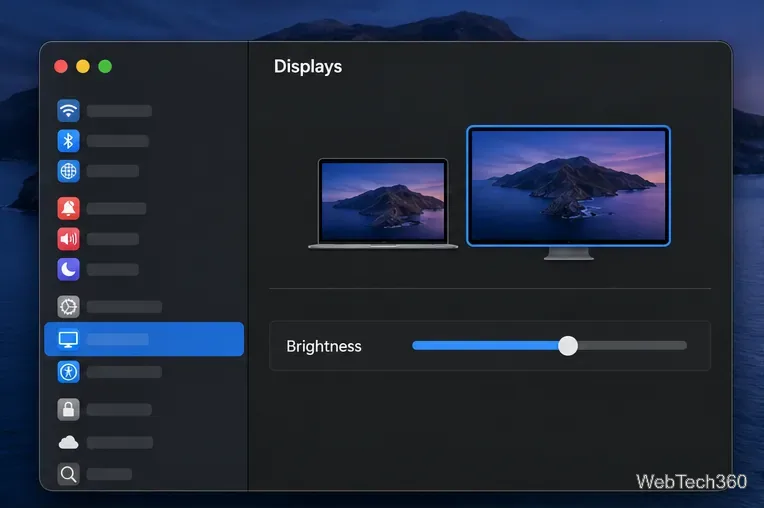Click the Spotlight magnifier icon in sidebar
The width and height of the screenshot is (764, 508).
coord(68,474)
